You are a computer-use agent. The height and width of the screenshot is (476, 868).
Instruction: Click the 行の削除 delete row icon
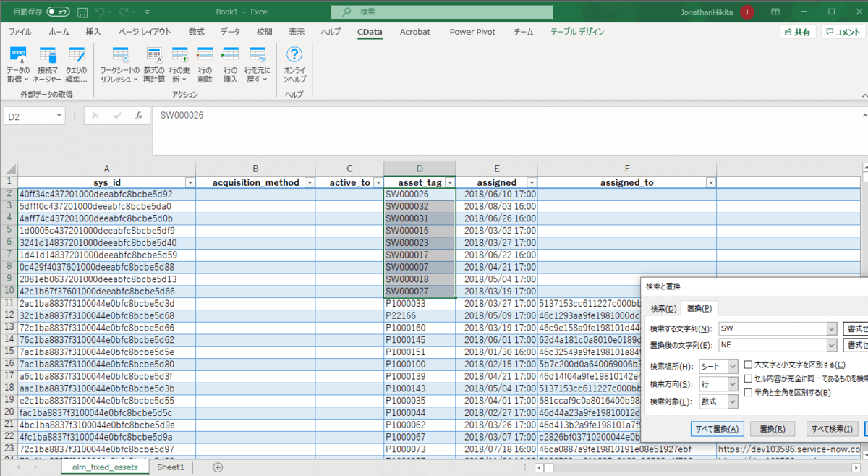(x=205, y=64)
